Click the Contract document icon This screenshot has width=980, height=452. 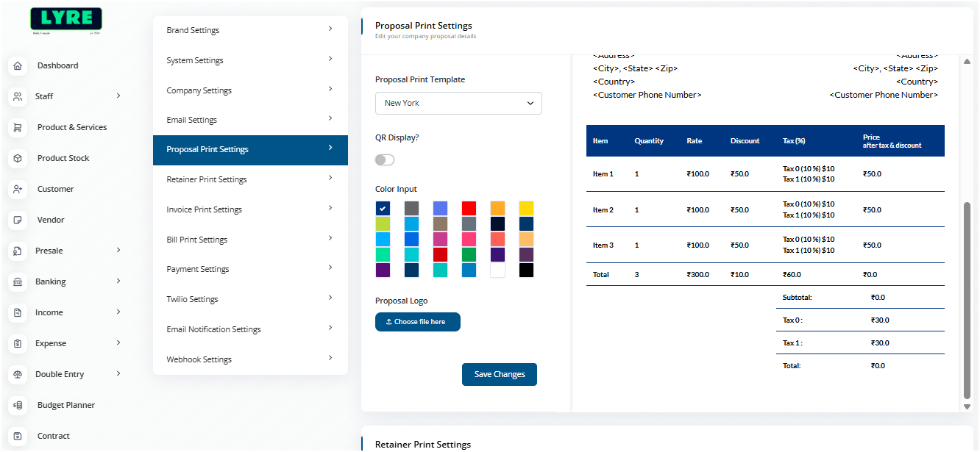[x=18, y=436]
